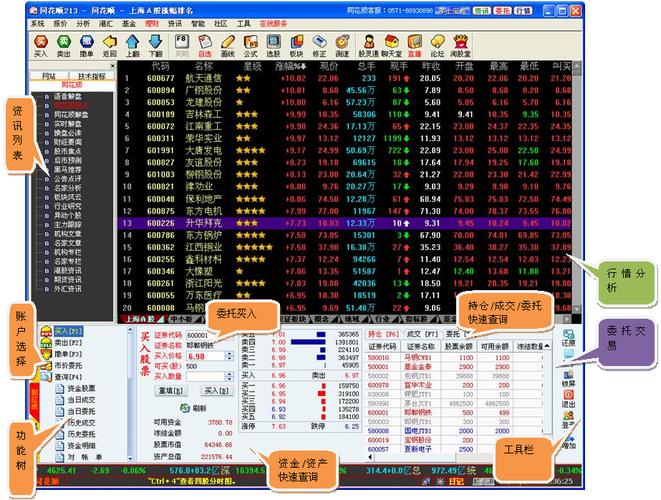Screen dimensions: 661x500
Task: Open the 自选 watchlist toolbar icon
Action: [205, 46]
